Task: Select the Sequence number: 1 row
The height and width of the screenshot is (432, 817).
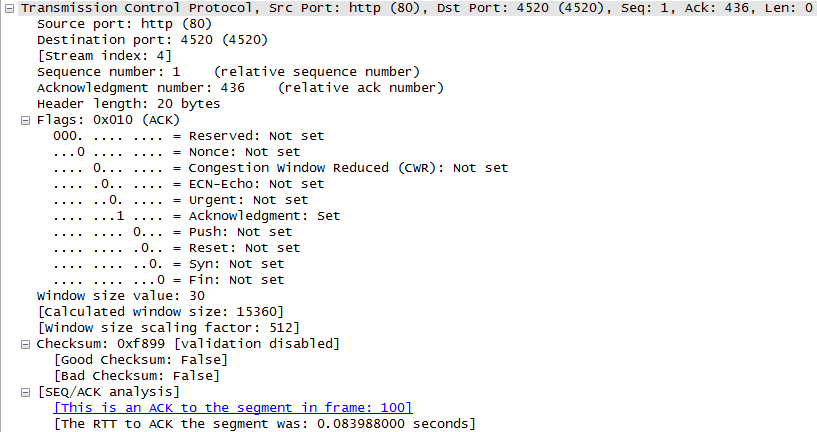Action: point(228,72)
